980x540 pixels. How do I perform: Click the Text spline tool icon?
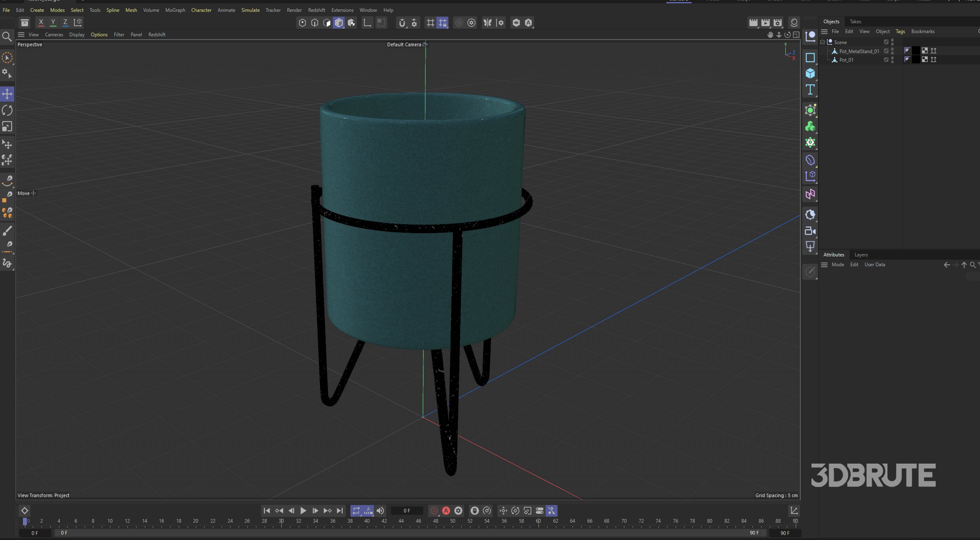(810, 90)
